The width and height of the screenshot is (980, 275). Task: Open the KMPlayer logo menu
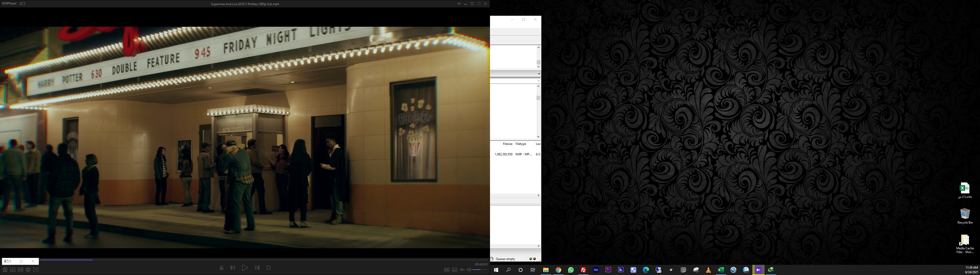click(x=9, y=3)
